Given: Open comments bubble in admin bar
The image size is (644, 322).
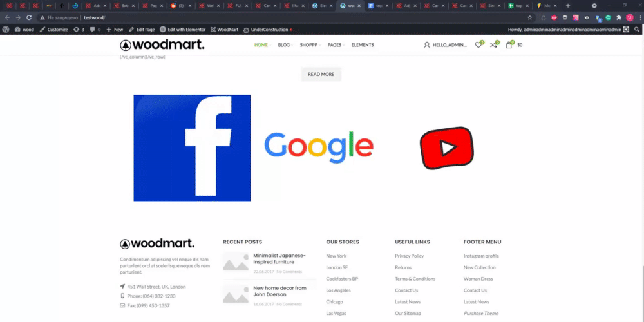Looking at the screenshot, I should (x=95, y=30).
